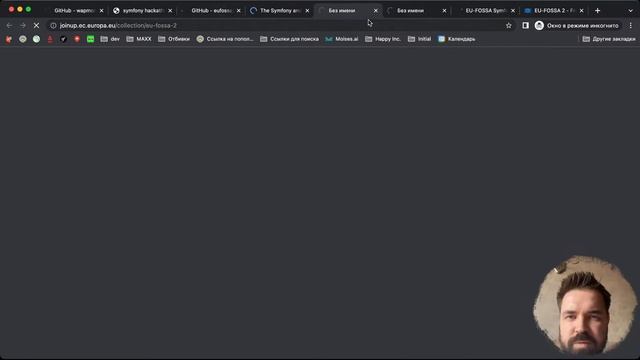Open the Ссылка на попол... bookmark
The image size is (640, 360).
[225, 39]
